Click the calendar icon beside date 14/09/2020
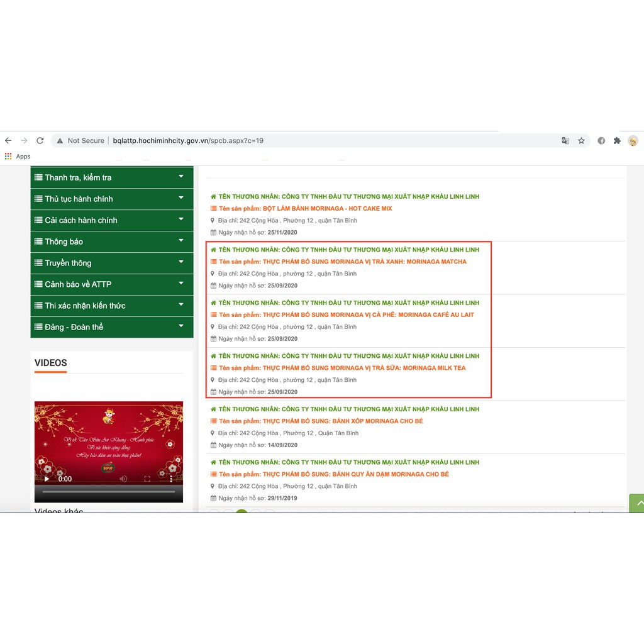Image resolution: width=644 pixels, height=644 pixels. point(213,445)
